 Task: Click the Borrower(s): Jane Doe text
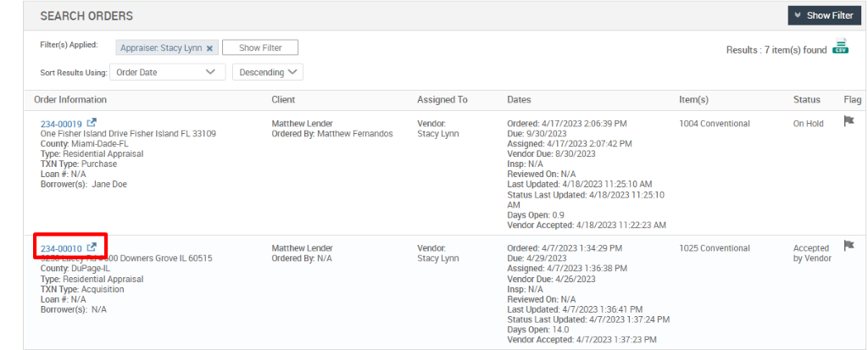pyautogui.click(x=84, y=185)
